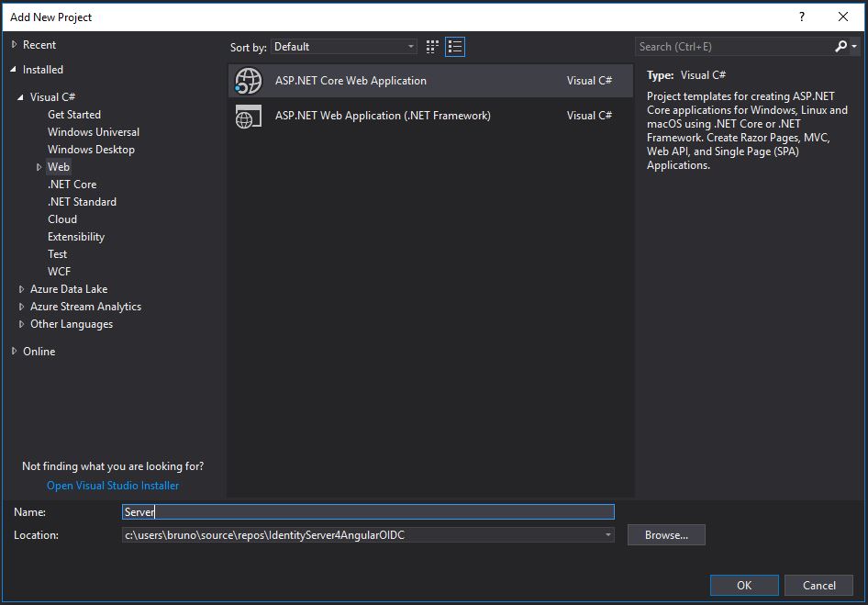The image size is (868, 605).
Task: Click the search dropdown arrow beside magnifier
Action: (854, 46)
